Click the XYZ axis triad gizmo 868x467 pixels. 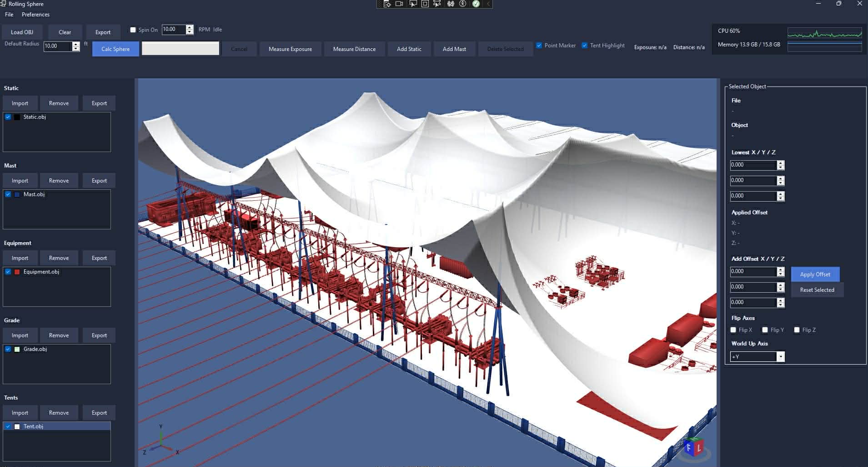coord(161,440)
